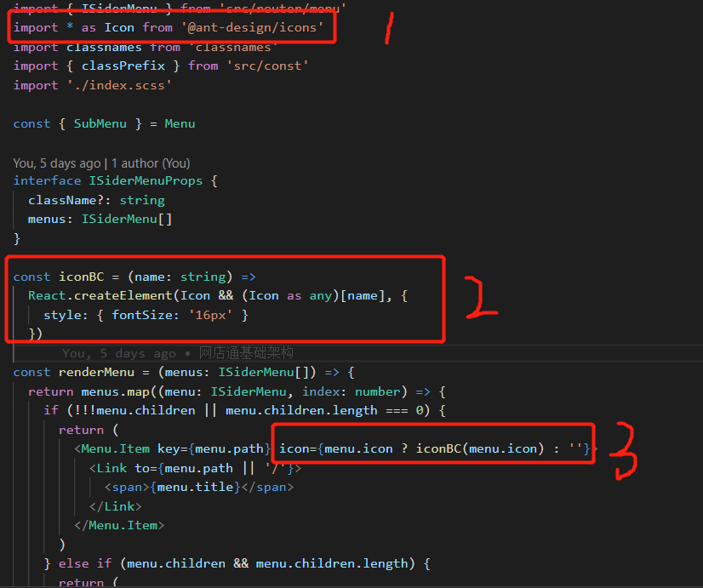Image resolution: width=703 pixels, height=588 pixels.
Task: Click the './index.scss' import
Action: tap(119, 85)
